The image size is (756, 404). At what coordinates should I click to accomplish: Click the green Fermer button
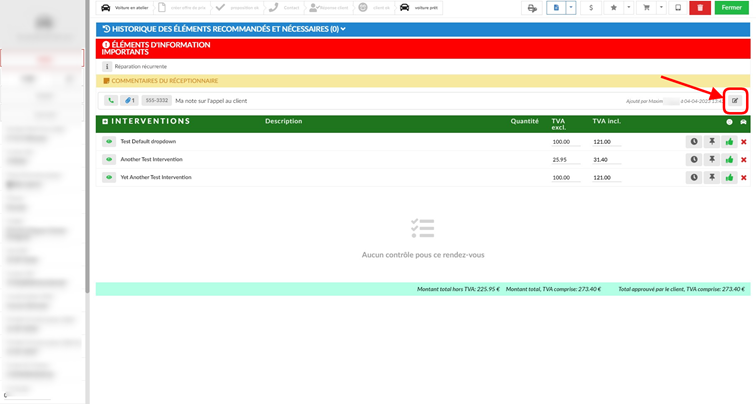click(731, 8)
